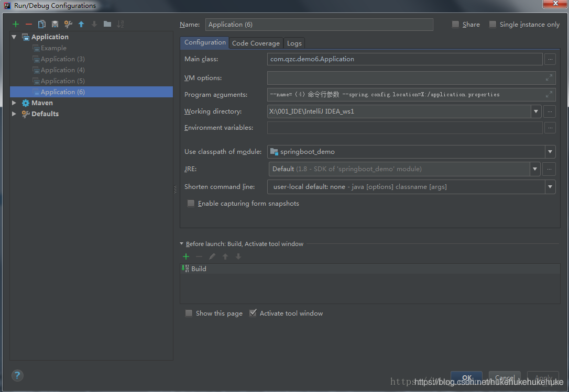
Task: Edit before-launch task pencil icon
Action: point(212,257)
